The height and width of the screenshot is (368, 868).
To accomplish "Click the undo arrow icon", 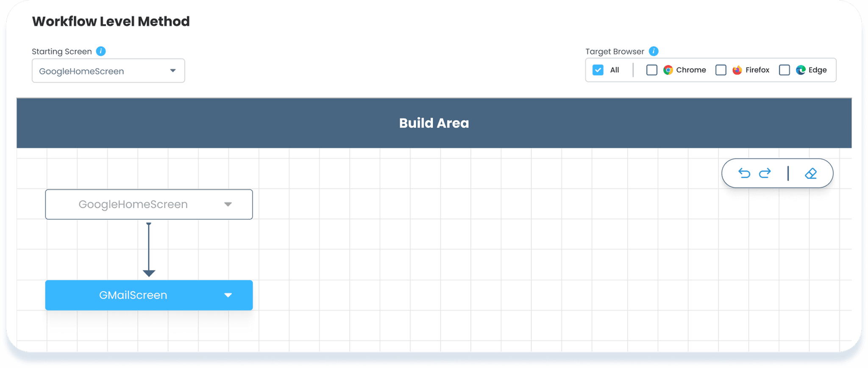I will click(744, 173).
